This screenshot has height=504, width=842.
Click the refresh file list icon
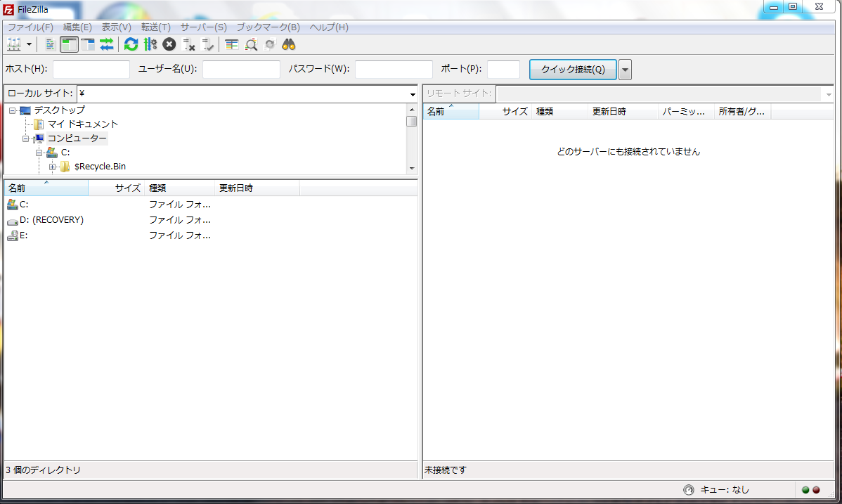tap(131, 45)
